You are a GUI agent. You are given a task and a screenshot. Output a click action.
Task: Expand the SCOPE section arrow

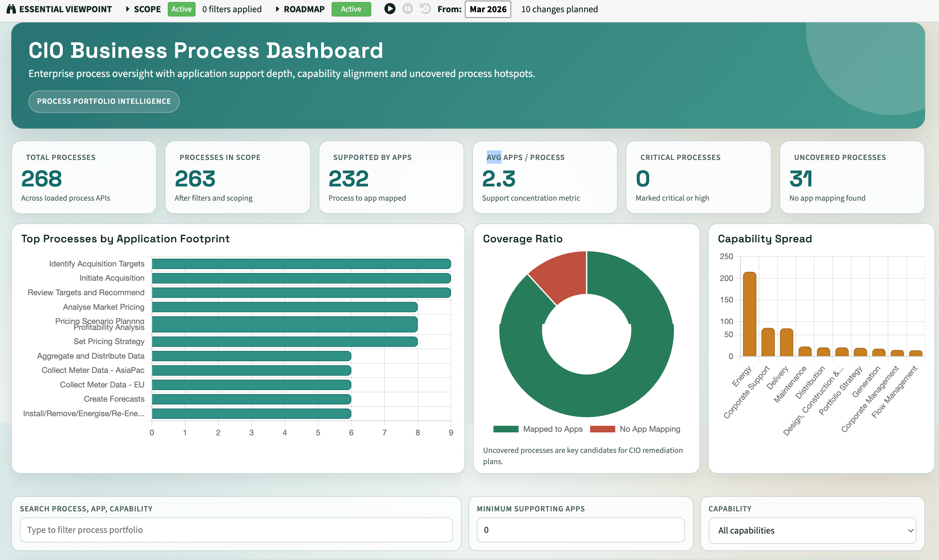tap(127, 9)
